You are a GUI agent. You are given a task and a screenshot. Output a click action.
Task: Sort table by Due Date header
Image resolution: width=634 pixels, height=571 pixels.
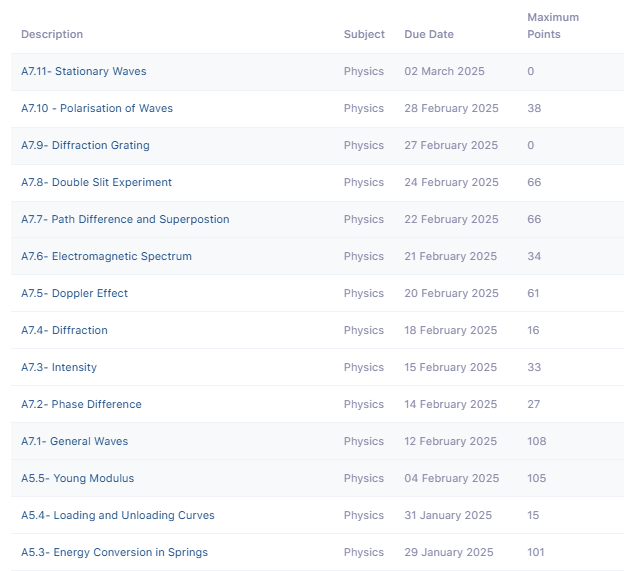pos(429,34)
